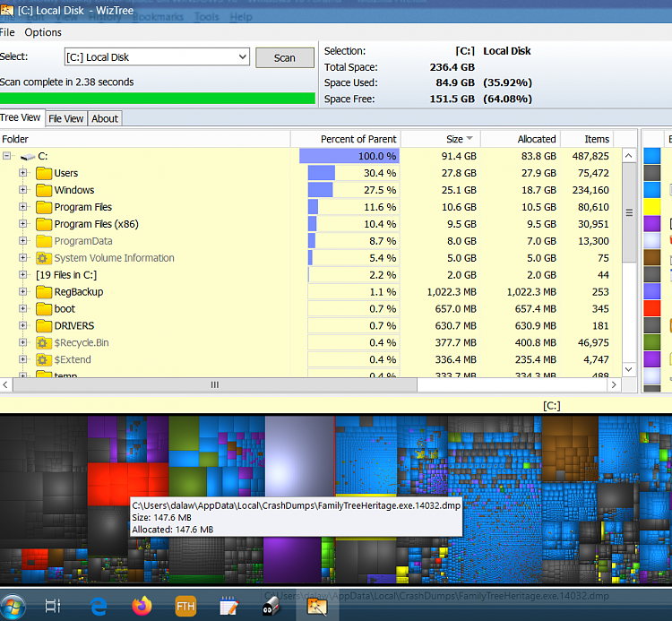Open the About tab
The height and width of the screenshot is (621, 672).
[105, 118]
